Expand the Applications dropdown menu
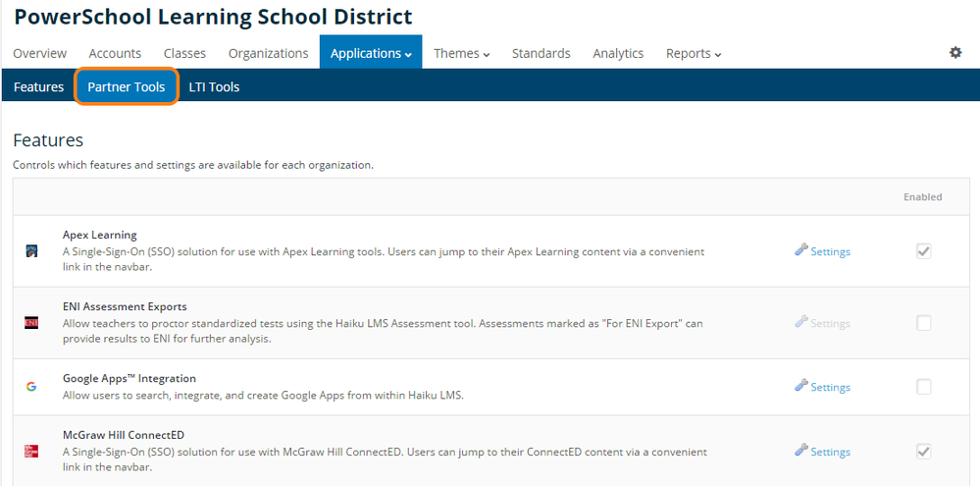 point(371,53)
